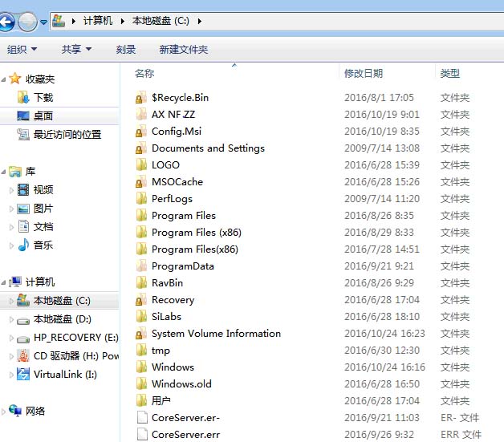The height and width of the screenshot is (442, 504).
Task: Collapse the 库 tree section
Action: click(3, 172)
